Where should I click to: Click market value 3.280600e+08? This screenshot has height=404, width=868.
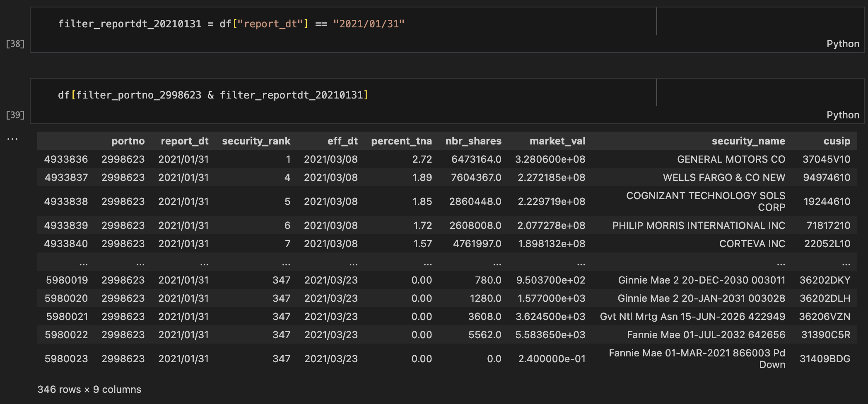click(x=550, y=159)
